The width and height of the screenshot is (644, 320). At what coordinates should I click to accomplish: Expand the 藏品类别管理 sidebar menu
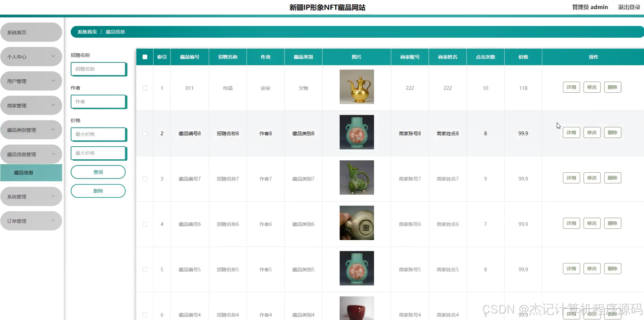coord(31,130)
